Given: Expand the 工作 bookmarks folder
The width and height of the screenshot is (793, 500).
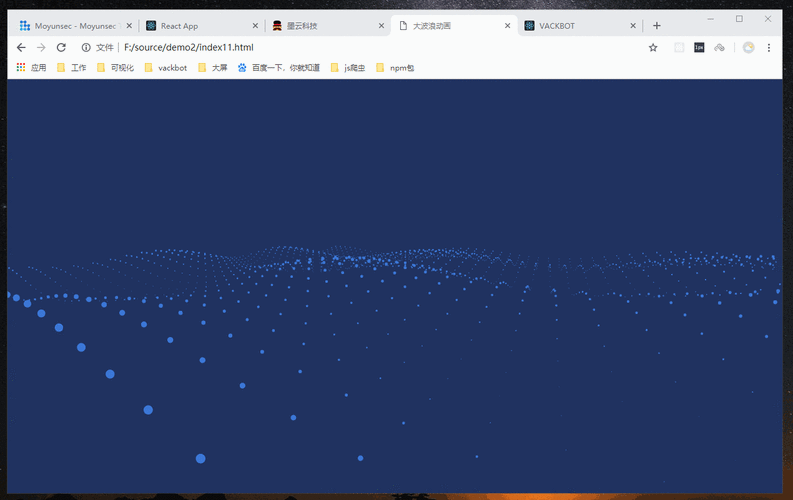Looking at the screenshot, I should (71, 68).
